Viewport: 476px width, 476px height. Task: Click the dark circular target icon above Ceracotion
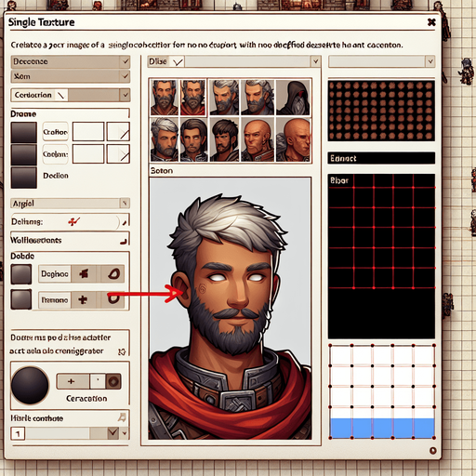(113, 381)
